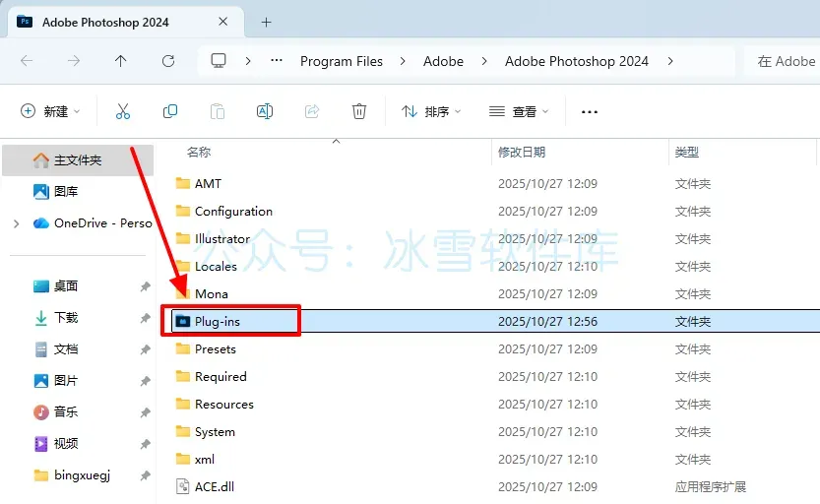Click the Rename icon in toolbar
This screenshot has height=504, width=820.
coord(265,111)
